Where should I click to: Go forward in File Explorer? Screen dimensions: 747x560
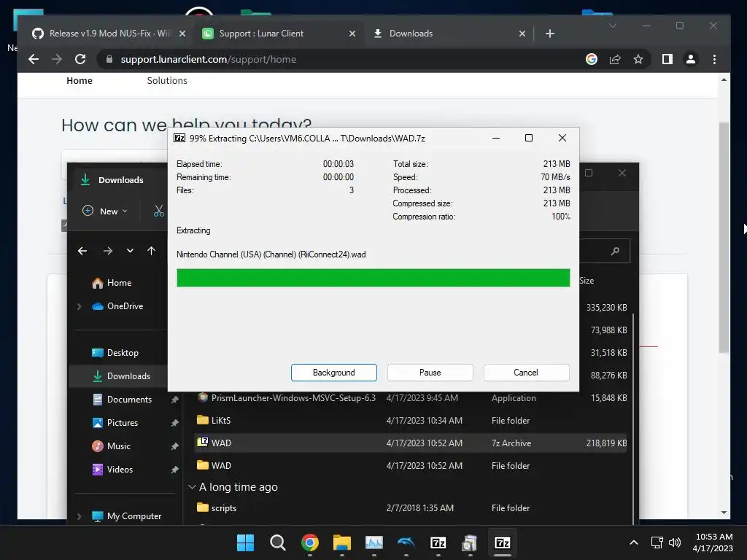pos(108,251)
